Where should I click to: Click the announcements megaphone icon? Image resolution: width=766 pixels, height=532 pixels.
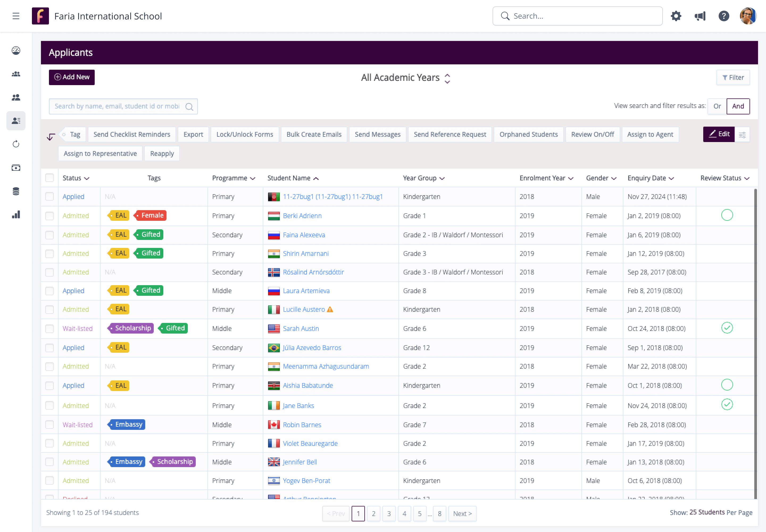click(x=700, y=16)
